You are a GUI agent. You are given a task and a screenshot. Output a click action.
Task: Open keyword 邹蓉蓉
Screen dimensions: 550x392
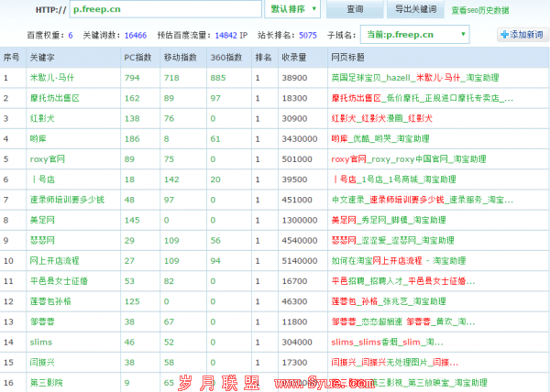(42, 321)
